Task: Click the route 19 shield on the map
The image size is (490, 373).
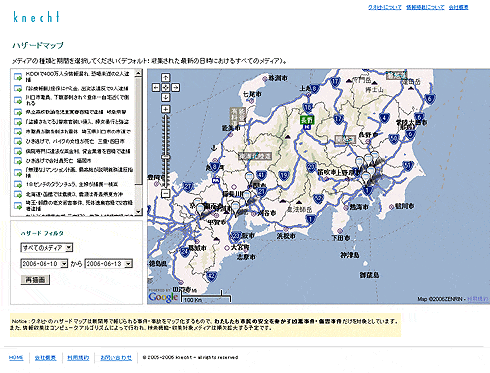Action: (x=284, y=176)
